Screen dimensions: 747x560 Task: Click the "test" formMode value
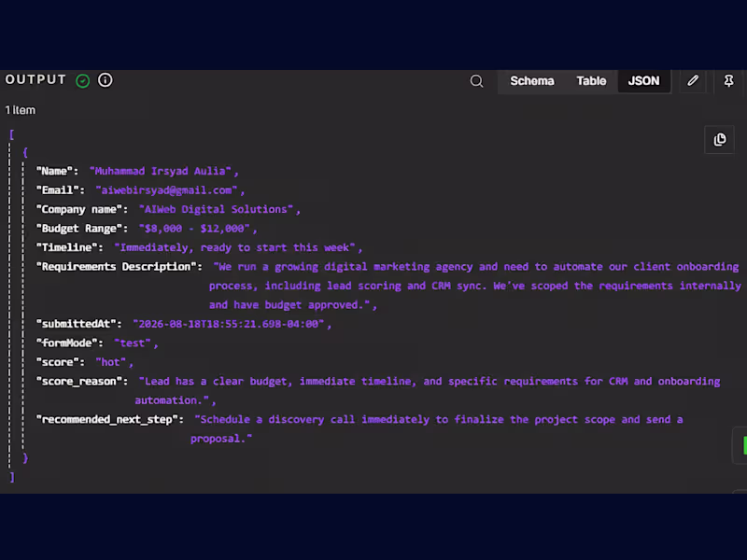tap(133, 343)
